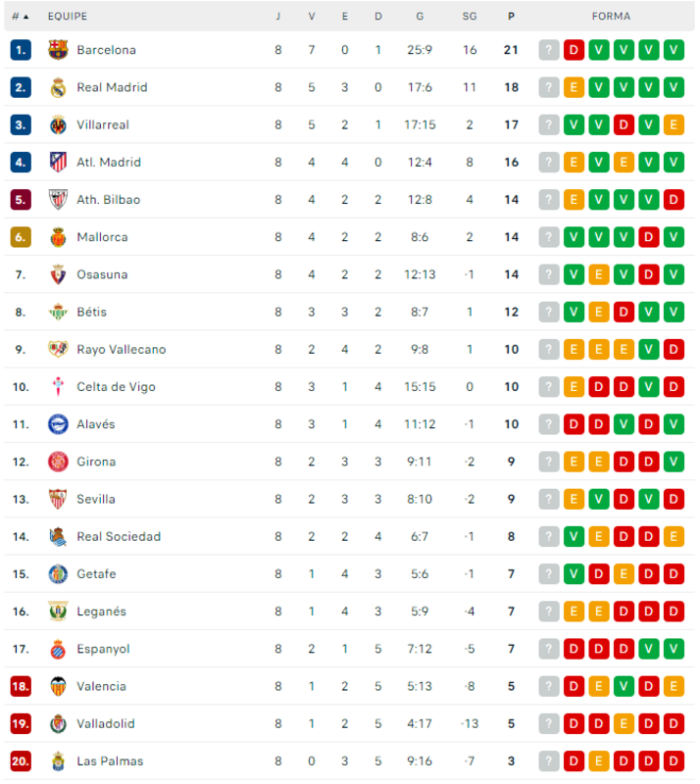Click the Valencia bat crest icon

tap(58, 687)
